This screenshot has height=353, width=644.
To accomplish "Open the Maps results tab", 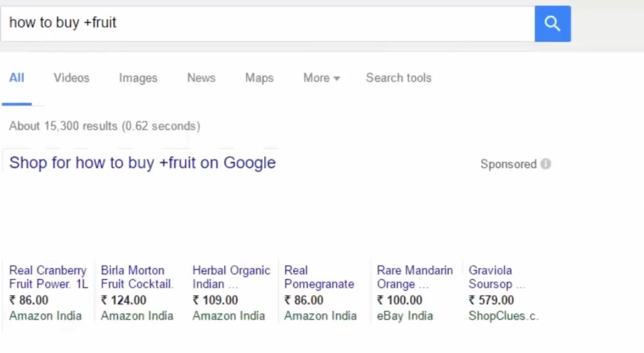I will [x=259, y=78].
